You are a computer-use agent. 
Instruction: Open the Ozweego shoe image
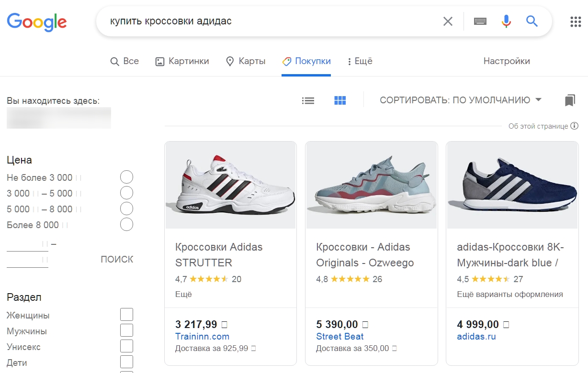pos(371,185)
